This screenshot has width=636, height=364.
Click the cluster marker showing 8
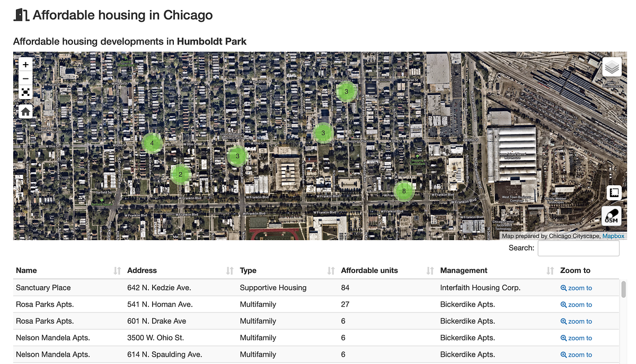[404, 191]
